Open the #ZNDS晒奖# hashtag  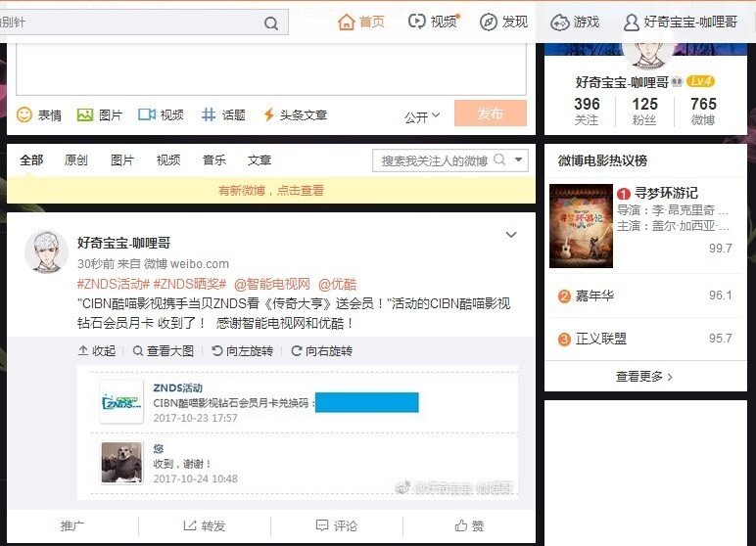(x=189, y=284)
